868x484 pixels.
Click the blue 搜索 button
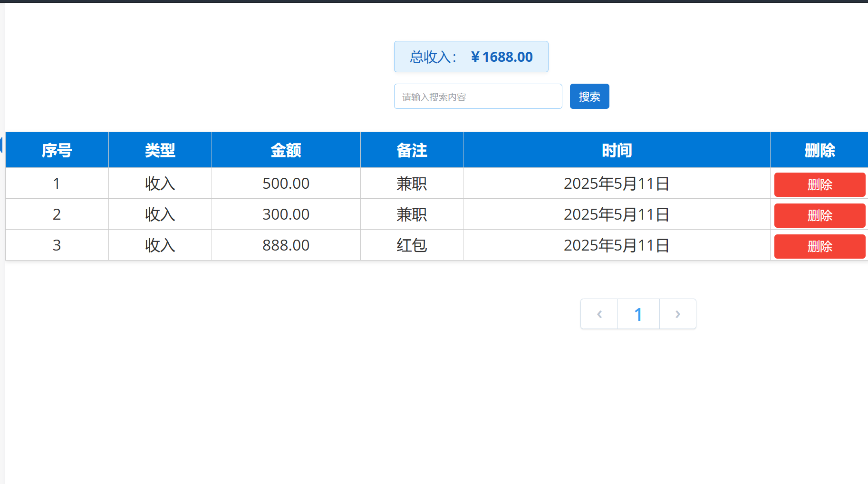589,97
